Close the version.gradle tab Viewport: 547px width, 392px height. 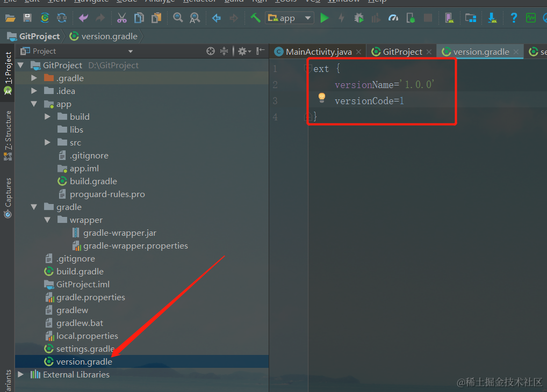(516, 52)
